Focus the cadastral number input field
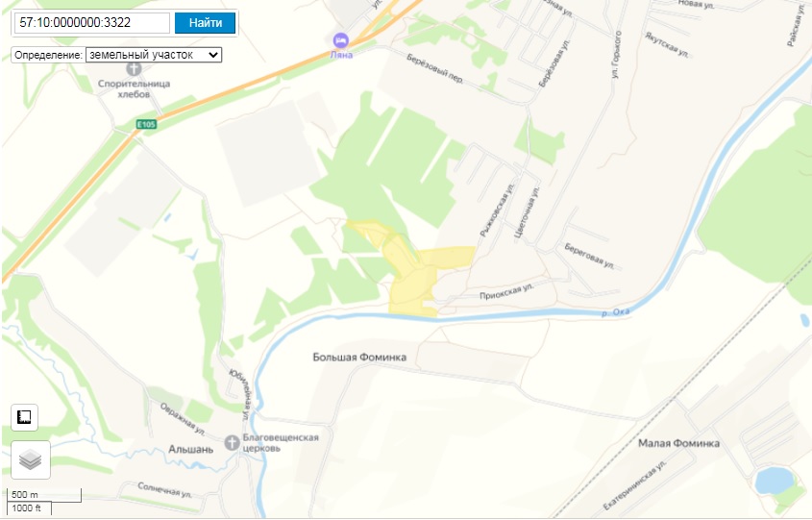 pyautogui.click(x=92, y=23)
